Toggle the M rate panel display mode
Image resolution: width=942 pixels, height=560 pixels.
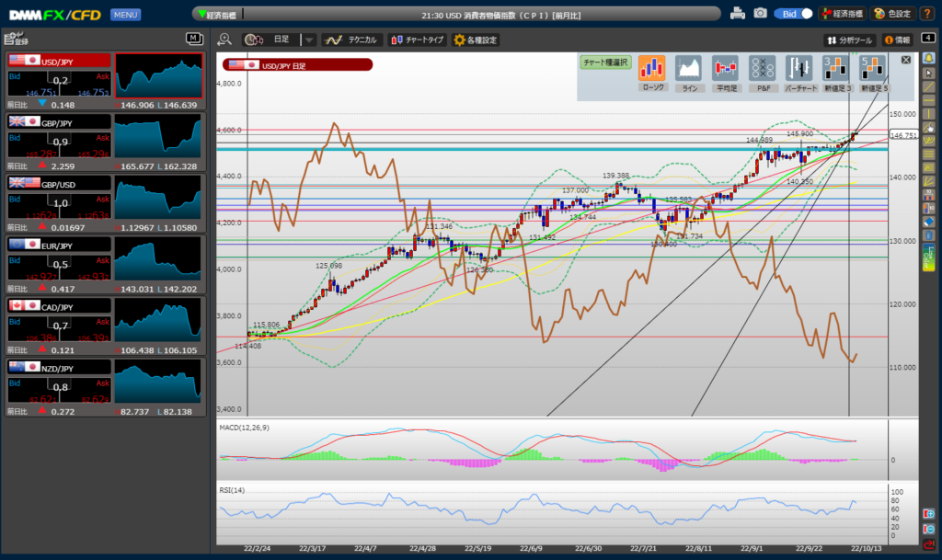click(x=194, y=39)
